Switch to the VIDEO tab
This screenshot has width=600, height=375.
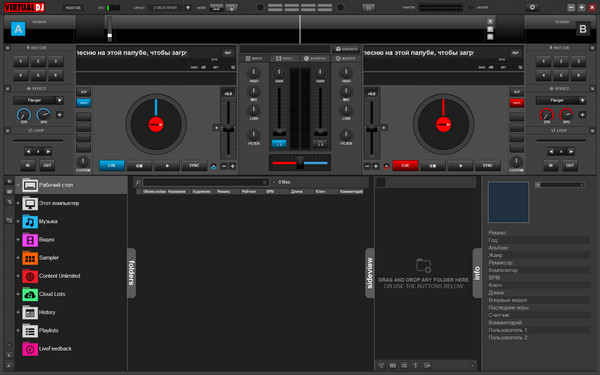[284, 59]
